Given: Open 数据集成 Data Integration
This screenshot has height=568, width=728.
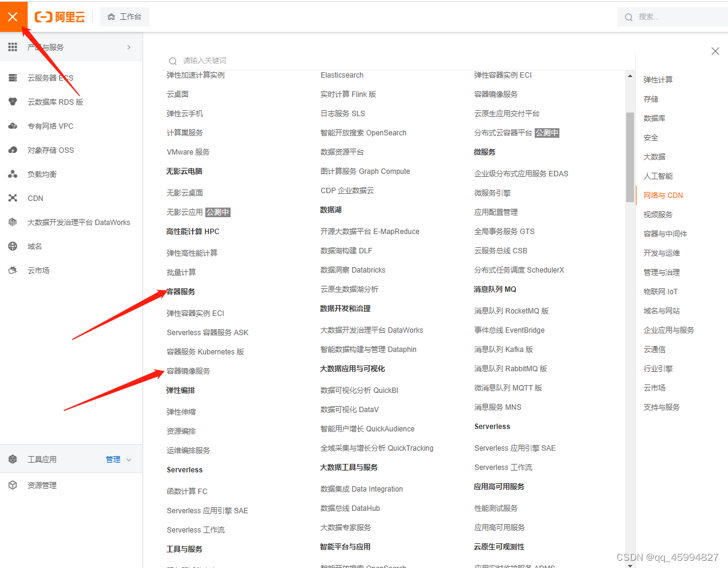Looking at the screenshot, I should (x=361, y=489).
